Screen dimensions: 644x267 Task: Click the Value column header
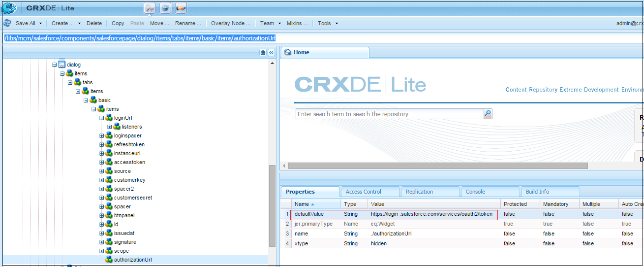click(434, 204)
